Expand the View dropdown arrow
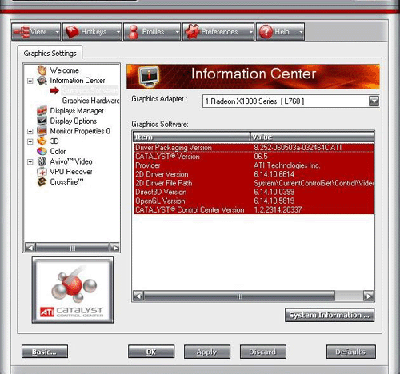 [57, 32]
